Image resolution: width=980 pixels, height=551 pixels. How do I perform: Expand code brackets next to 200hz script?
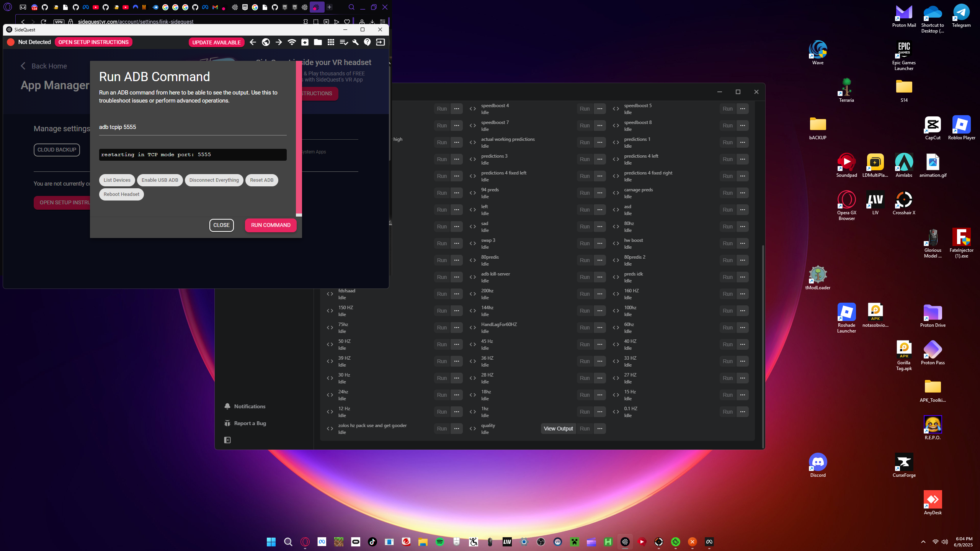pos(473,294)
